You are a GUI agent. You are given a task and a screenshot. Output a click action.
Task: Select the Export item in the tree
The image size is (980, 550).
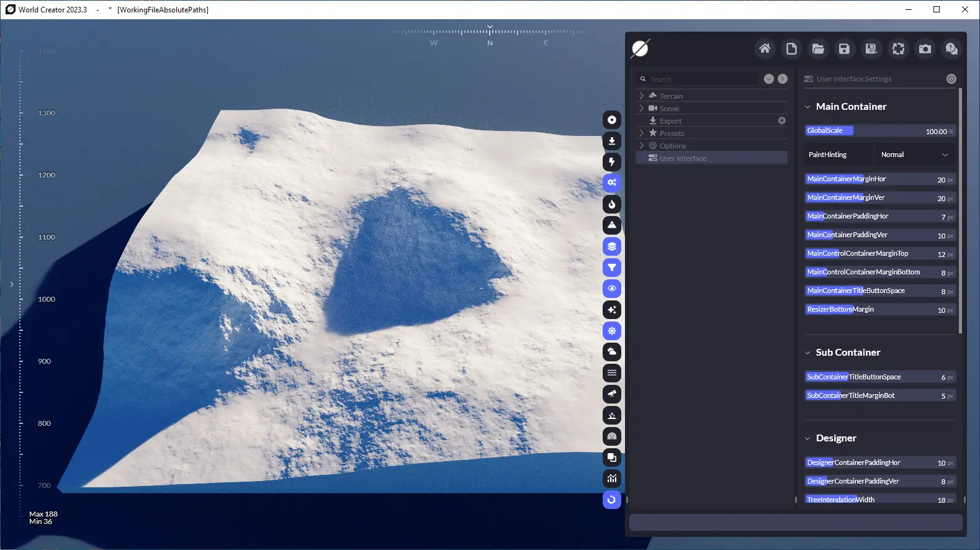(670, 121)
